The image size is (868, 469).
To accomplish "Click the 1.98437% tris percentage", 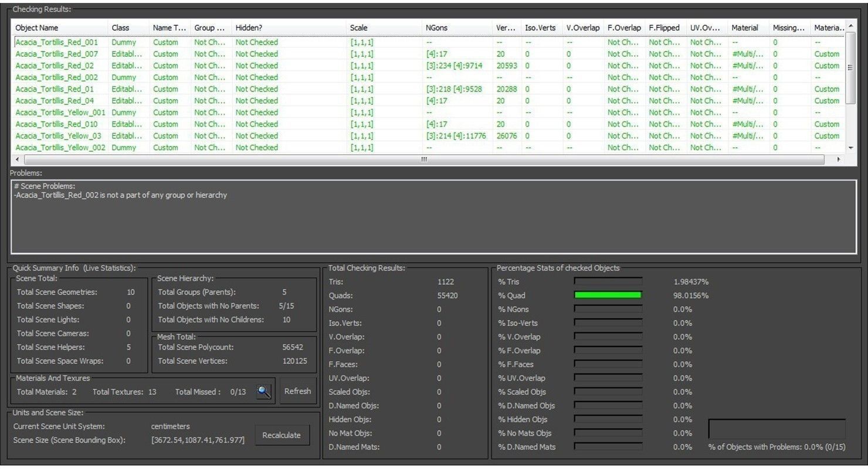I will (691, 282).
